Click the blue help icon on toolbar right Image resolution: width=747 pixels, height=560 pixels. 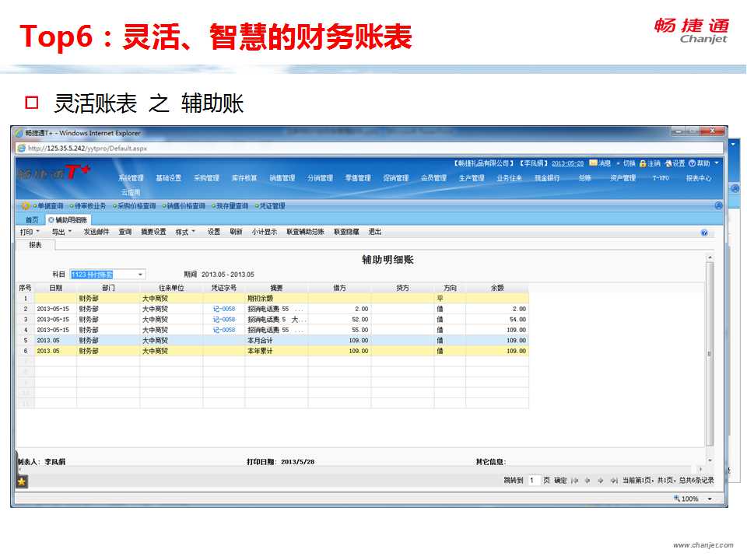tap(703, 233)
